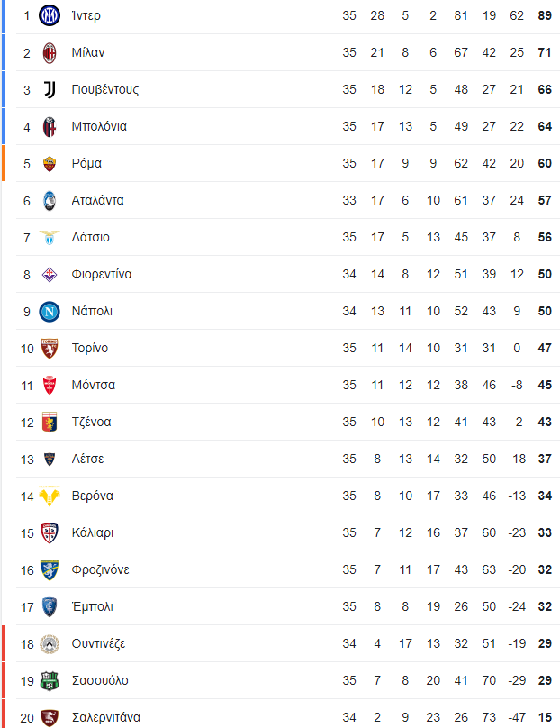Image resolution: width=560 pixels, height=728 pixels.
Task: Click the Napoli blue N logo
Action: click(50, 312)
